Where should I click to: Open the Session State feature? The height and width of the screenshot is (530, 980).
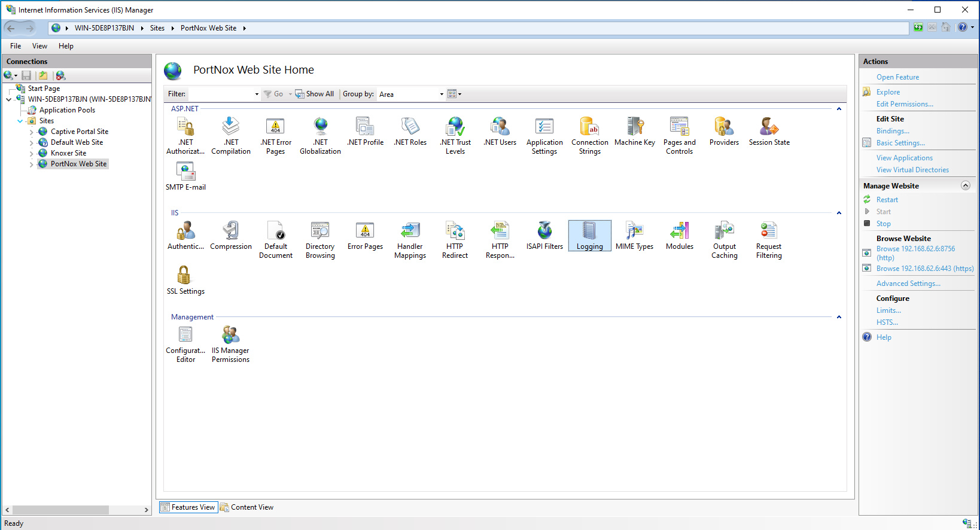pyautogui.click(x=769, y=132)
